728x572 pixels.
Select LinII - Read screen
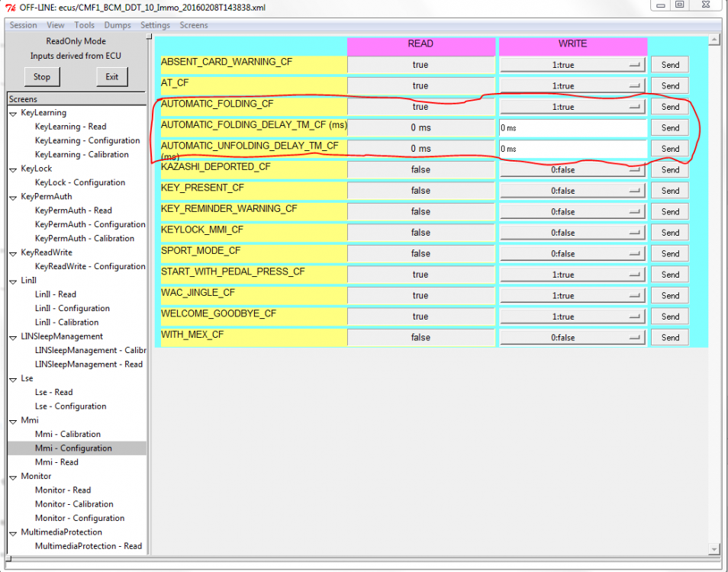[55, 294]
